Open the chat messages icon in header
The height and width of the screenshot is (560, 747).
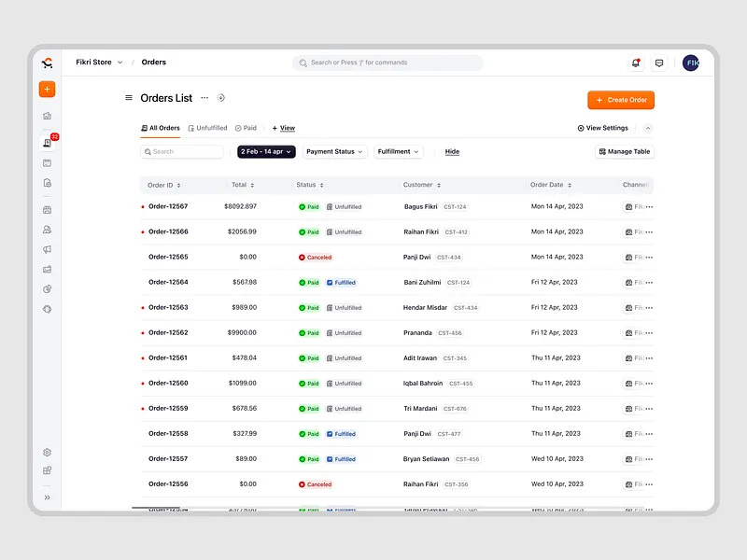tap(659, 63)
